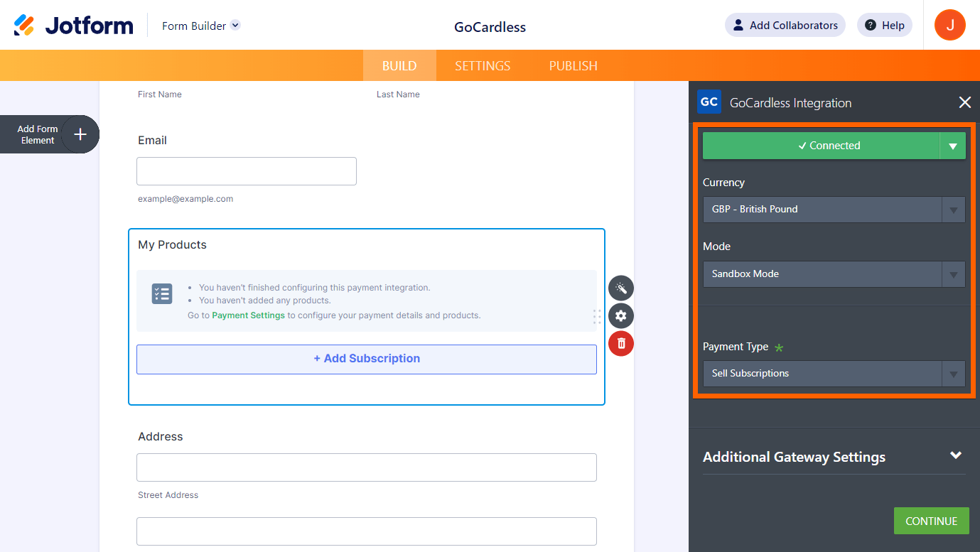Click the green Connected button
This screenshot has width=980, height=552.
(x=822, y=146)
